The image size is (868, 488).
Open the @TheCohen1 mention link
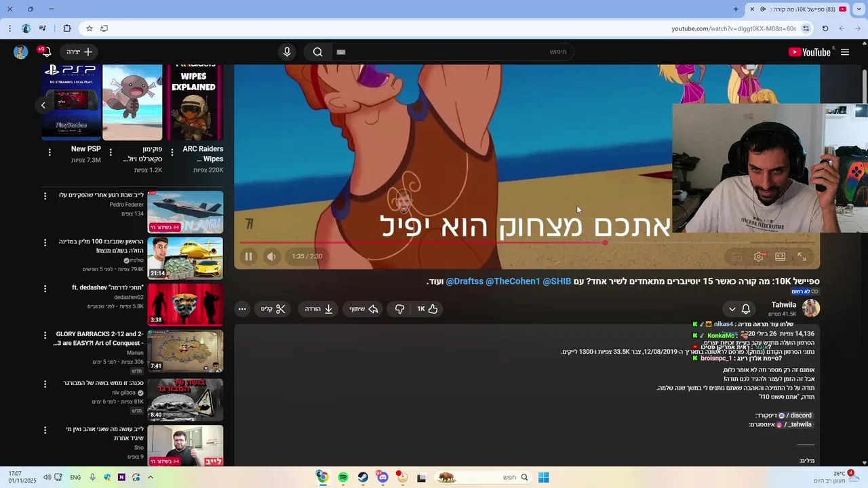(x=513, y=281)
